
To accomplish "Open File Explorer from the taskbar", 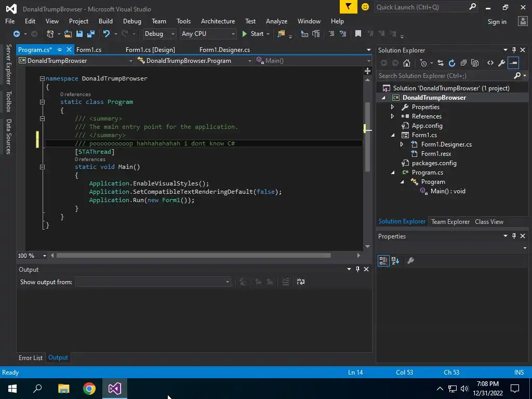I will [x=63, y=389].
